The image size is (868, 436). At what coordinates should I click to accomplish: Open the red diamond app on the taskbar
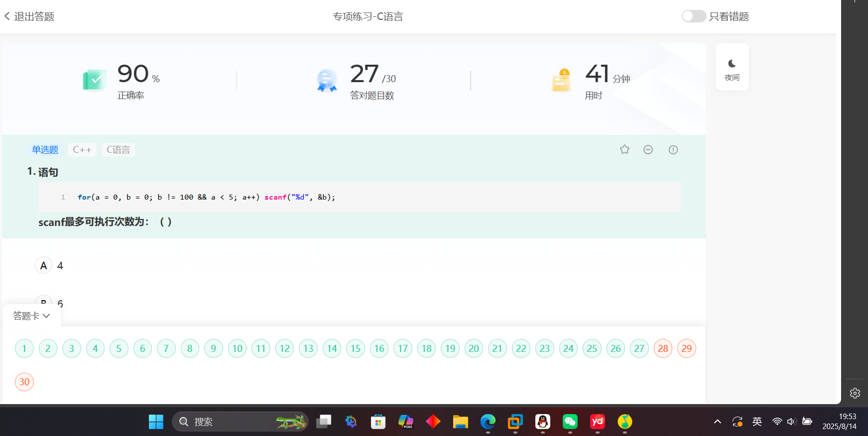click(x=433, y=422)
